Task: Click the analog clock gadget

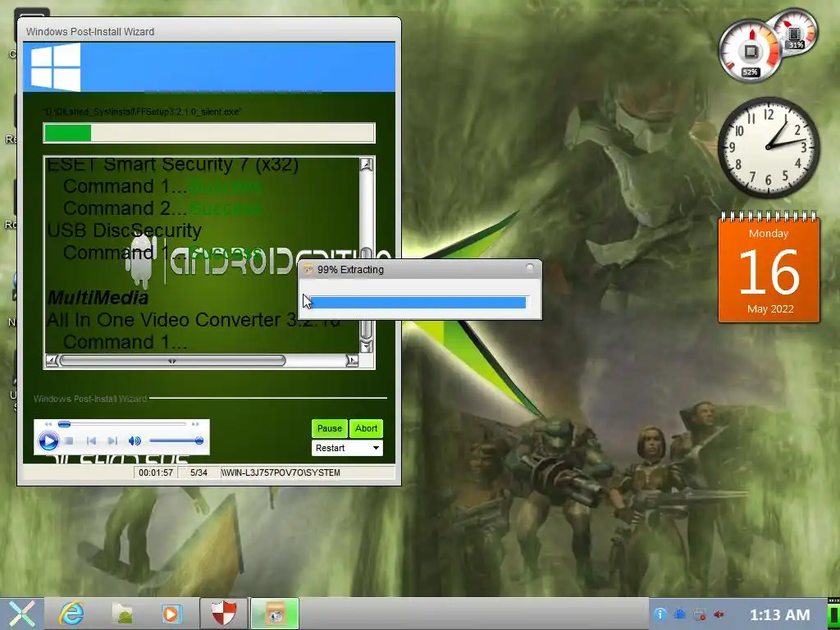Action: pos(768,148)
